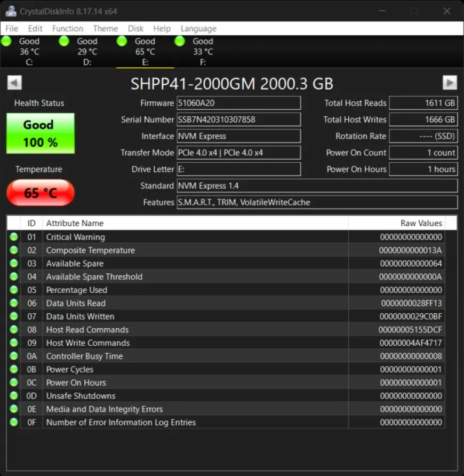The height and width of the screenshot is (476, 464).
Task: Click status dot for row 0C Power On Hours
Action: pyautogui.click(x=14, y=383)
